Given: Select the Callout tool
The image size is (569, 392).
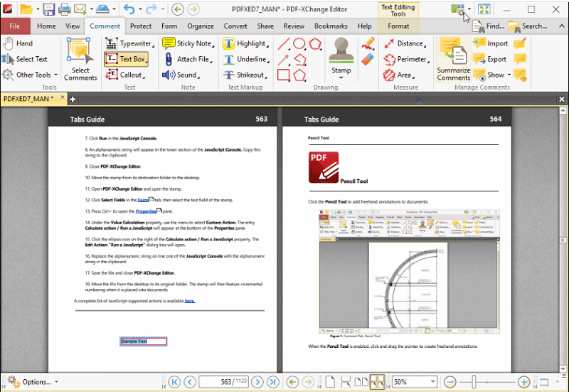Looking at the screenshot, I should coord(125,75).
